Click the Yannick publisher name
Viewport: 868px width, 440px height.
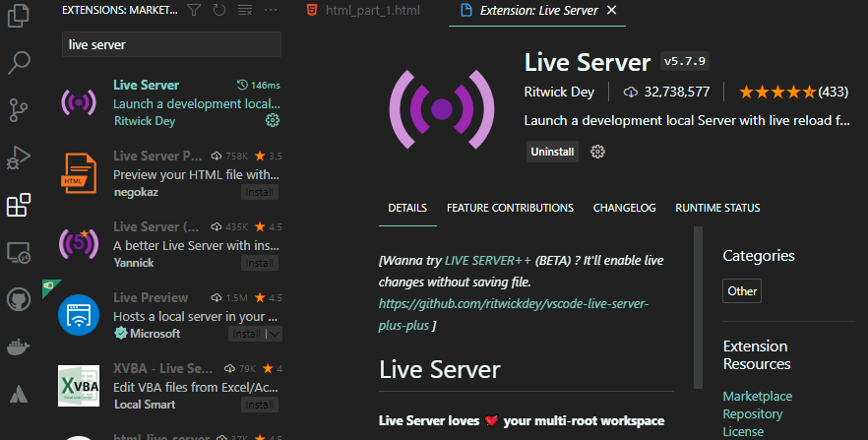coord(134,263)
